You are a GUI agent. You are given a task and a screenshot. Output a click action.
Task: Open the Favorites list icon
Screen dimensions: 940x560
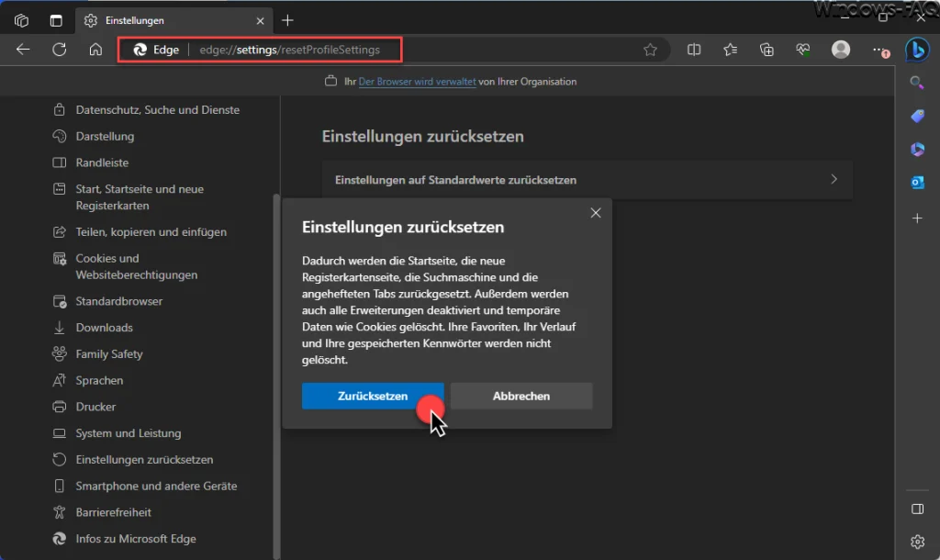pyautogui.click(x=730, y=50)
